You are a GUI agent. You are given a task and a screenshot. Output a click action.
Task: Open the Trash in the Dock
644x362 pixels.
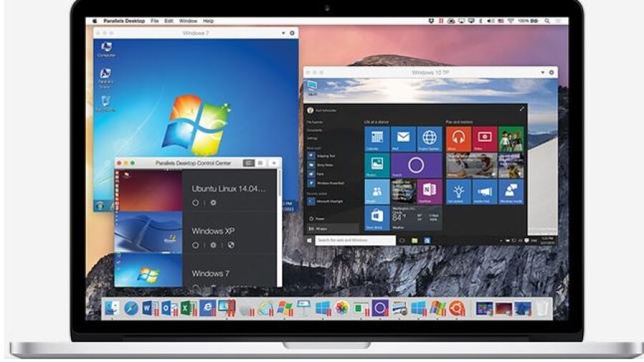click(x=542, y=308)
